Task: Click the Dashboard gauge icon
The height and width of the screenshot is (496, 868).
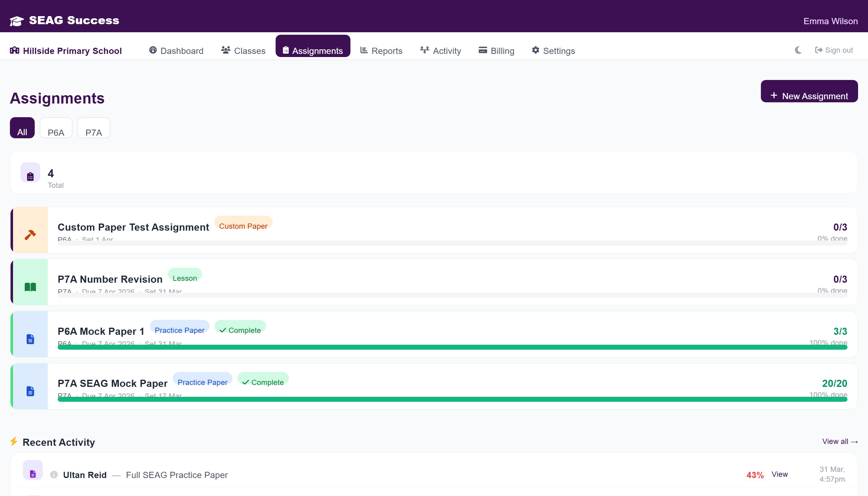Action: pos(153,50)
